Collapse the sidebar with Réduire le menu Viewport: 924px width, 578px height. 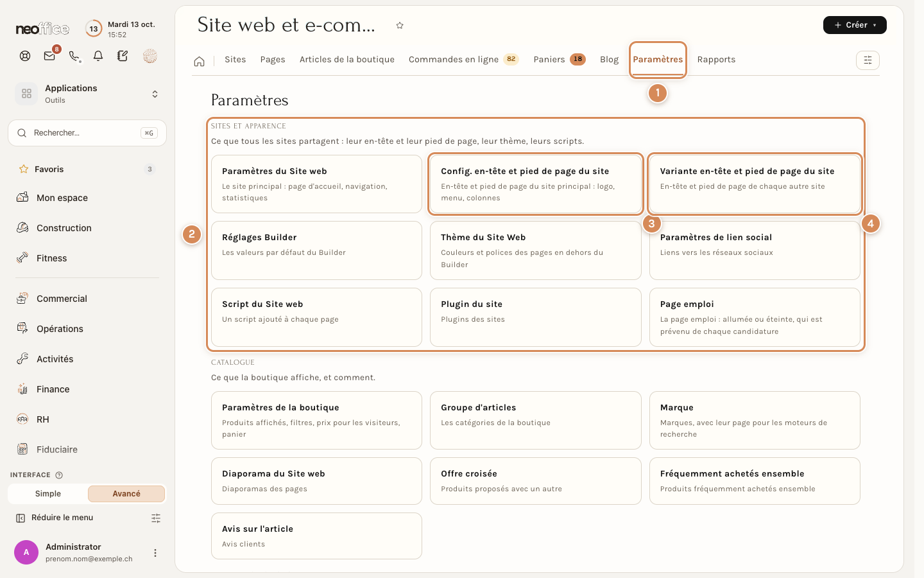55,518
